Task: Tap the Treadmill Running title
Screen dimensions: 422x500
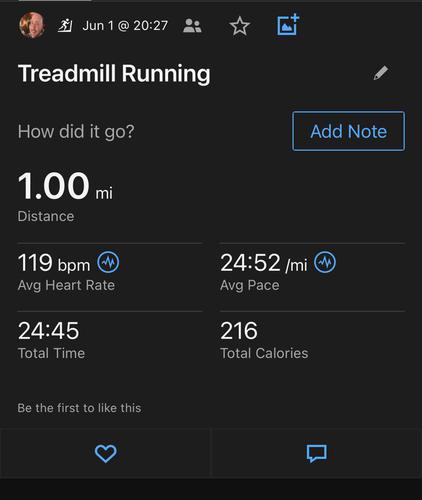Action: point(114,74)
